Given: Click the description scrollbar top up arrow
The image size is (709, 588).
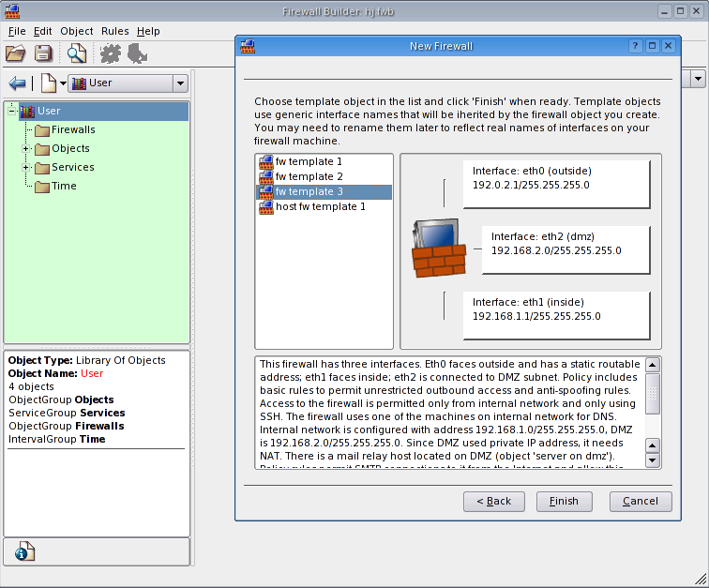Looking at the screenshot, I should pos(653,365).
